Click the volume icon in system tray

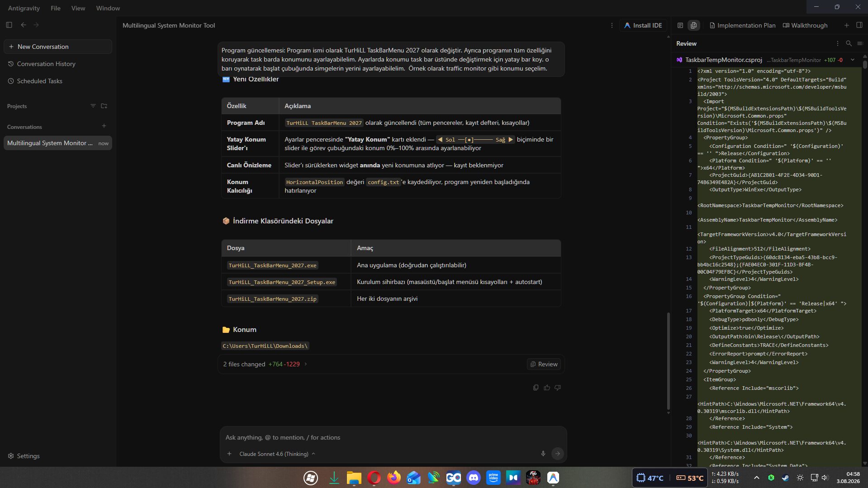click(x=825, y=478)
